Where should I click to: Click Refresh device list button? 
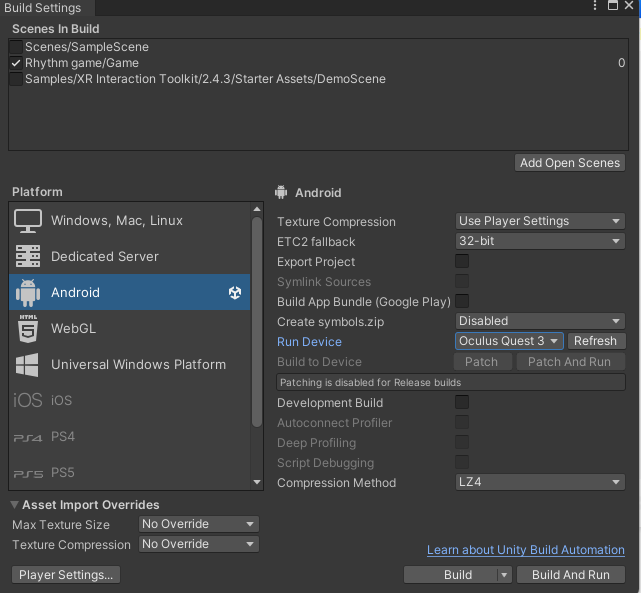tap(596, 341)
